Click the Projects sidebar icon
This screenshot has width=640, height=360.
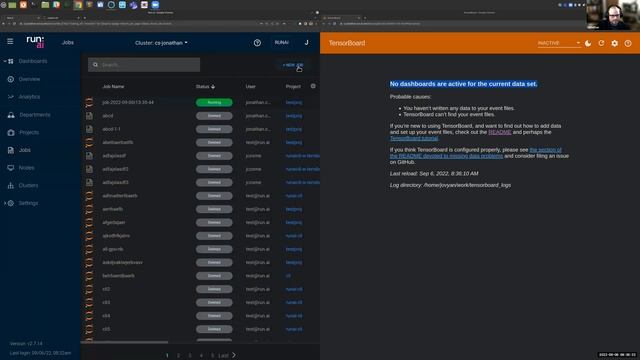(x=11, y=133)
